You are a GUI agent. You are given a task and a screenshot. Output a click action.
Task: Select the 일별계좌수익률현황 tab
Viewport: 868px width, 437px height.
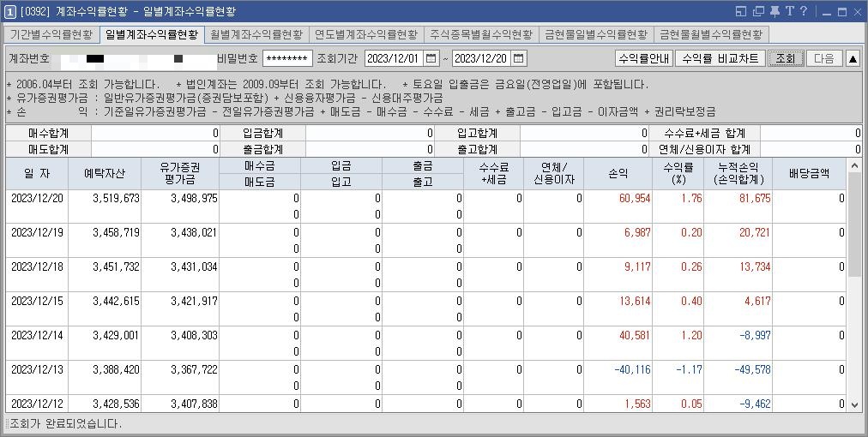click(152, 33)
